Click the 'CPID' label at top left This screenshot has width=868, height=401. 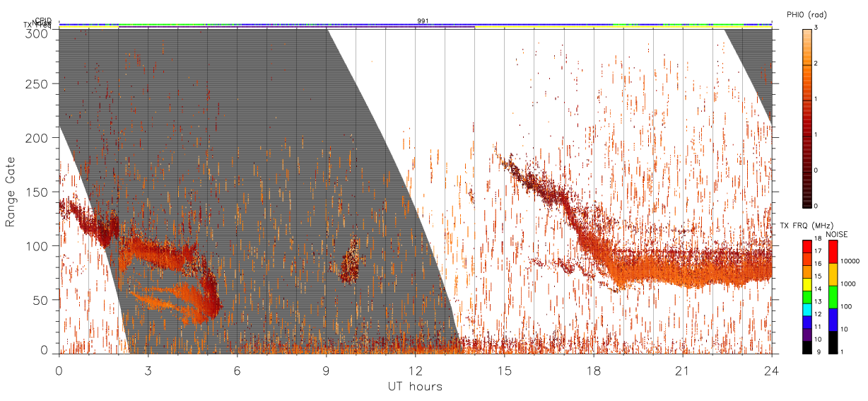click(42, 21)
